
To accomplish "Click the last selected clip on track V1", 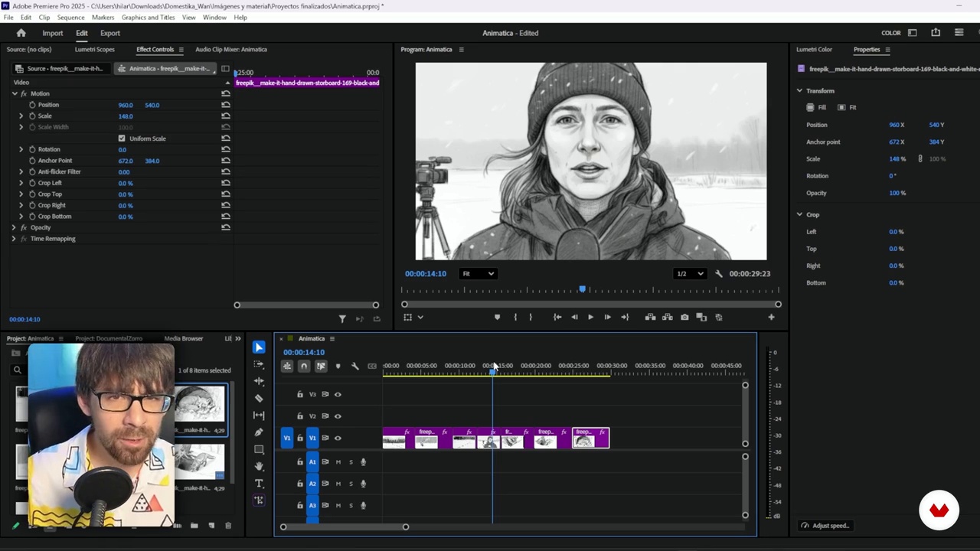I will point(590,438).
